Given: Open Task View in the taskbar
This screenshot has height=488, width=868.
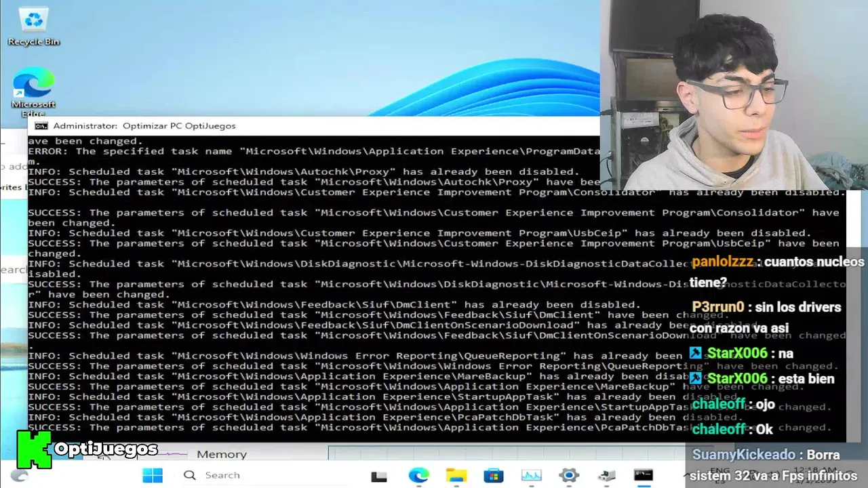Looking at the screenshot, I should (379, 476).
